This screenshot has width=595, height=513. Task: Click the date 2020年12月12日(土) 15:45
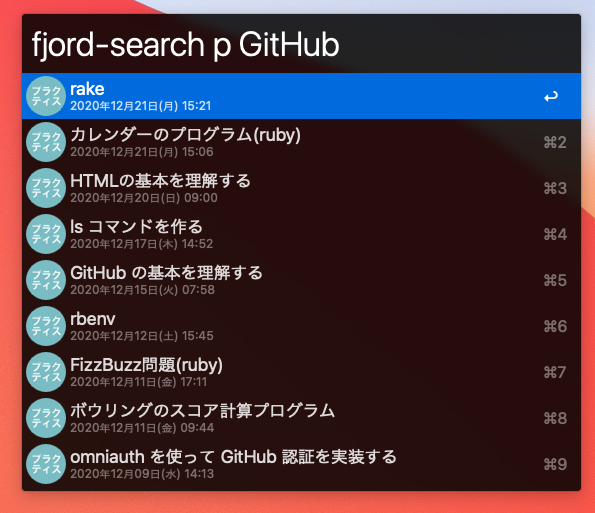coord(142,336)
